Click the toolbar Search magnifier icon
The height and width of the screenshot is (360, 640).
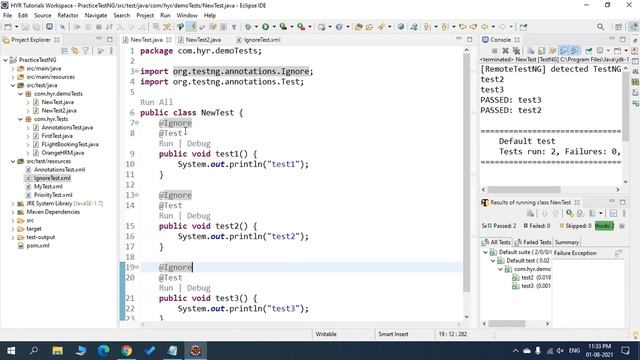(600, 27)
